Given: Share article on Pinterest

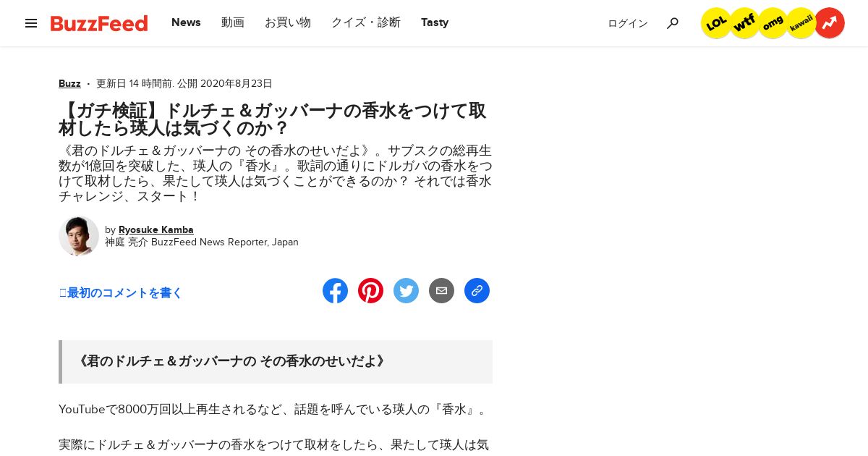Looking at the screenshot, I should click(x=370, y=291).
